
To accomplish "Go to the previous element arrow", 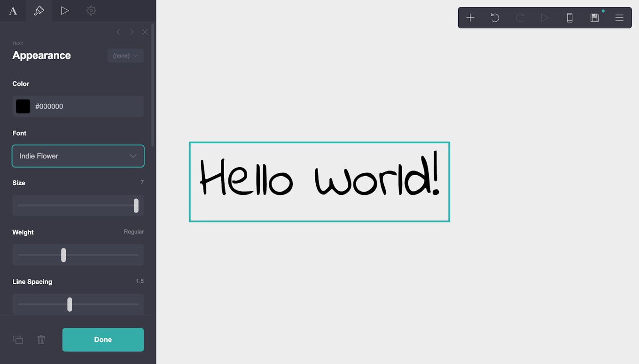I will 118,32.
